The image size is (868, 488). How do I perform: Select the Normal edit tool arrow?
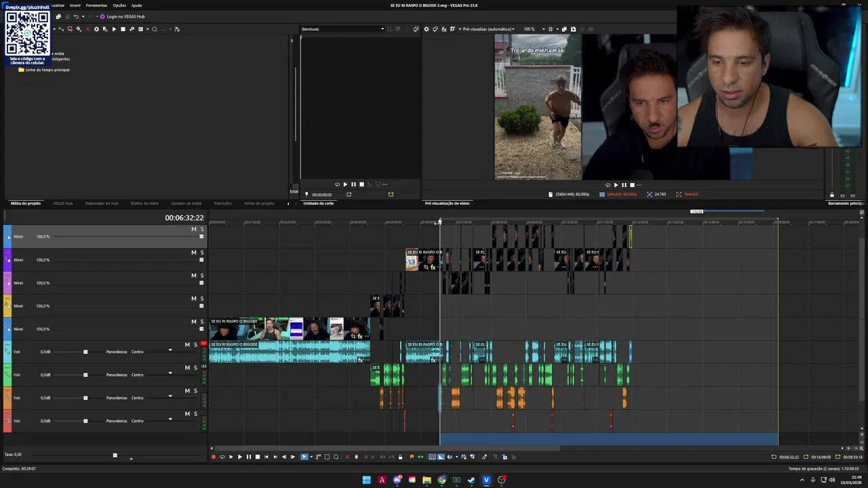(x=304, y=457)
